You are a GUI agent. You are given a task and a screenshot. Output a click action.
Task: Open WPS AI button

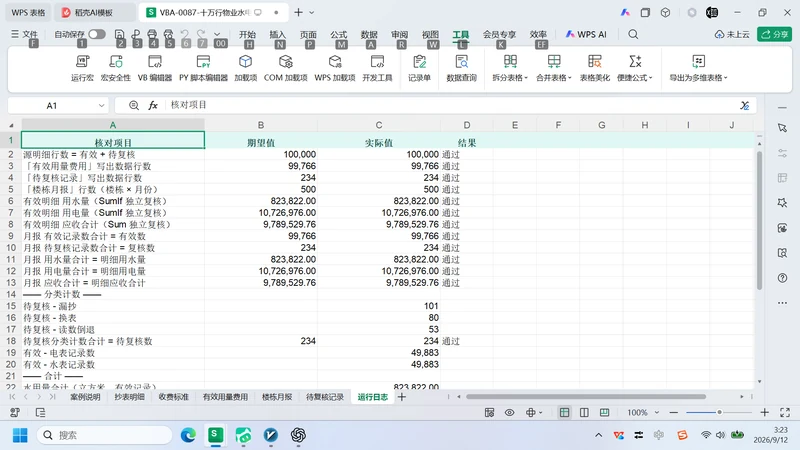(x=586, y=34)
